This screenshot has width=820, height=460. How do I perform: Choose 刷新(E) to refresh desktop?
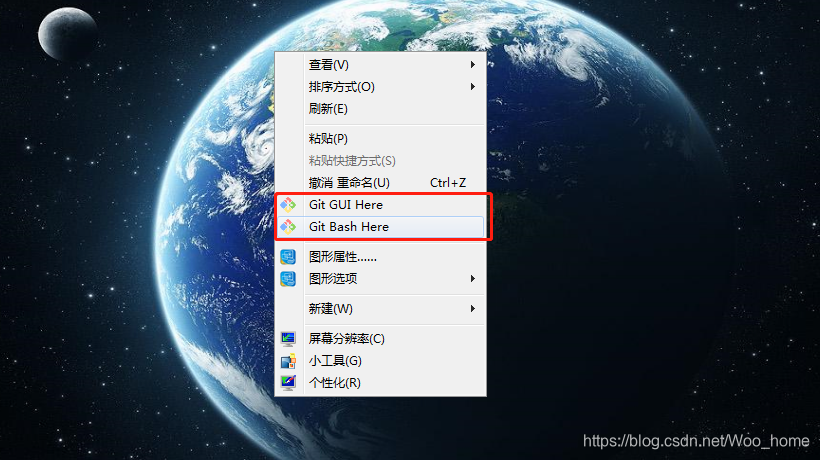click(x=380, y=109)
